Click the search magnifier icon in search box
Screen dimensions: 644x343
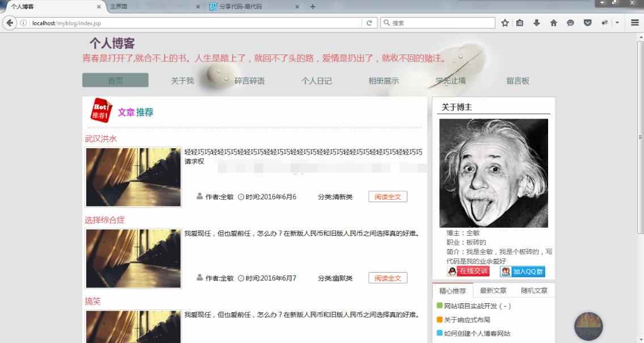[x=386, y=23]
